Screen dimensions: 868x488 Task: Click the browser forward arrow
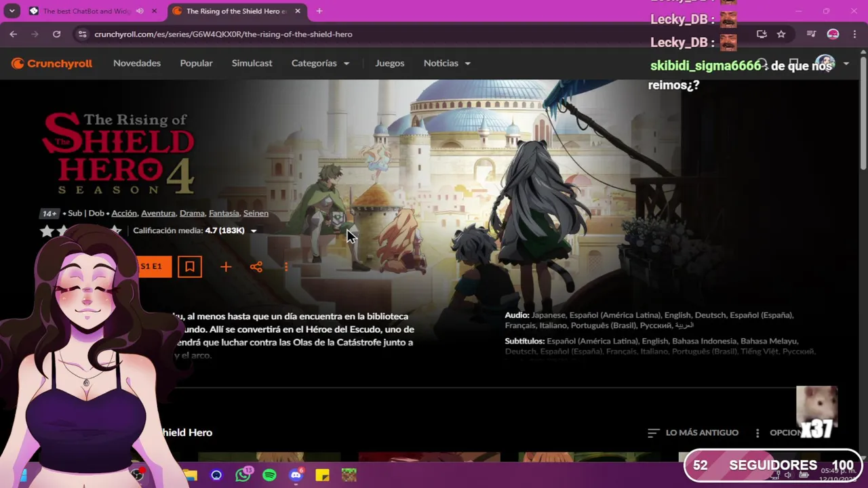35,34
